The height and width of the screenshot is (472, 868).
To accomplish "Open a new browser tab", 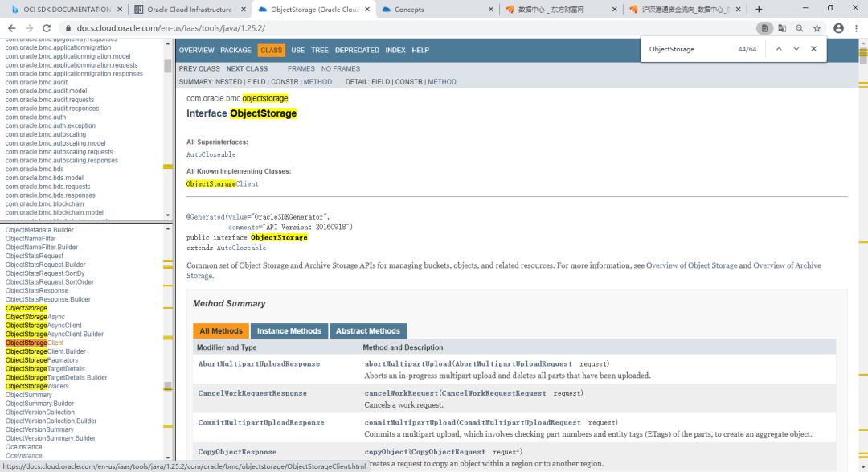I will [759, 10].
